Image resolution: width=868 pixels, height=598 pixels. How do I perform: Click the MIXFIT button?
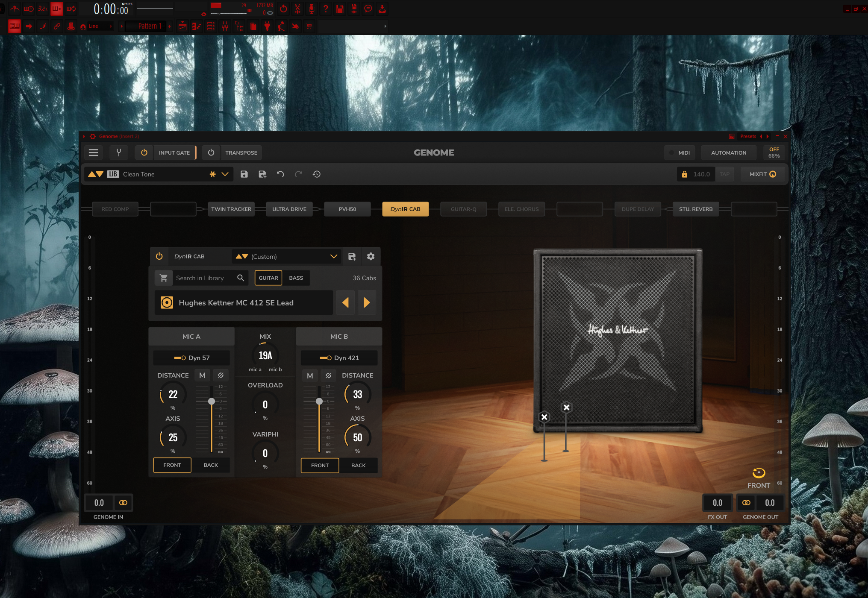763,174
